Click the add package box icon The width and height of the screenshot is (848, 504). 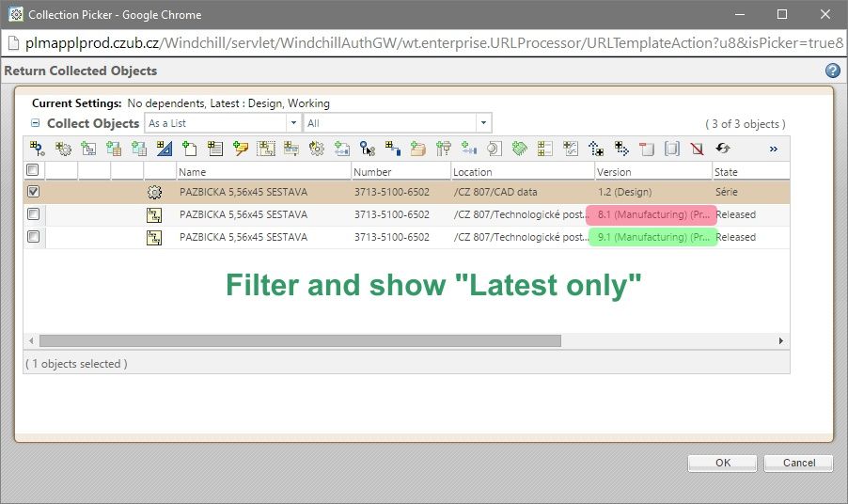coord(417,149)
